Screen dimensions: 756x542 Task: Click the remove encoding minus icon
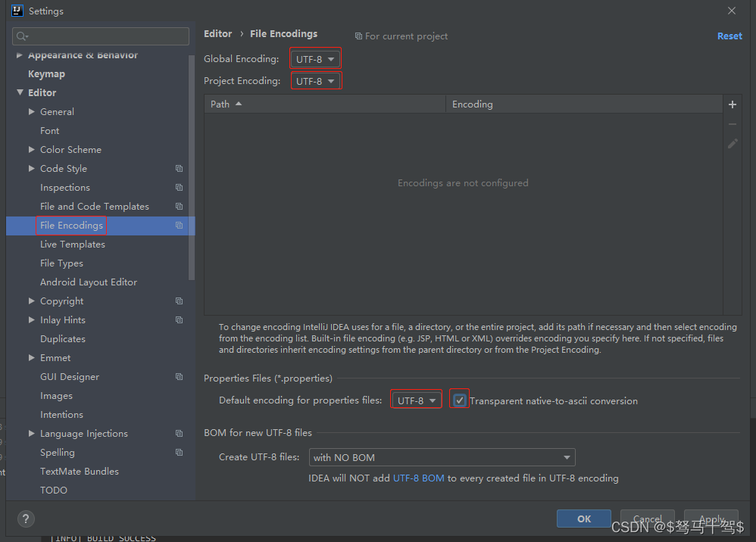[732, 124]
